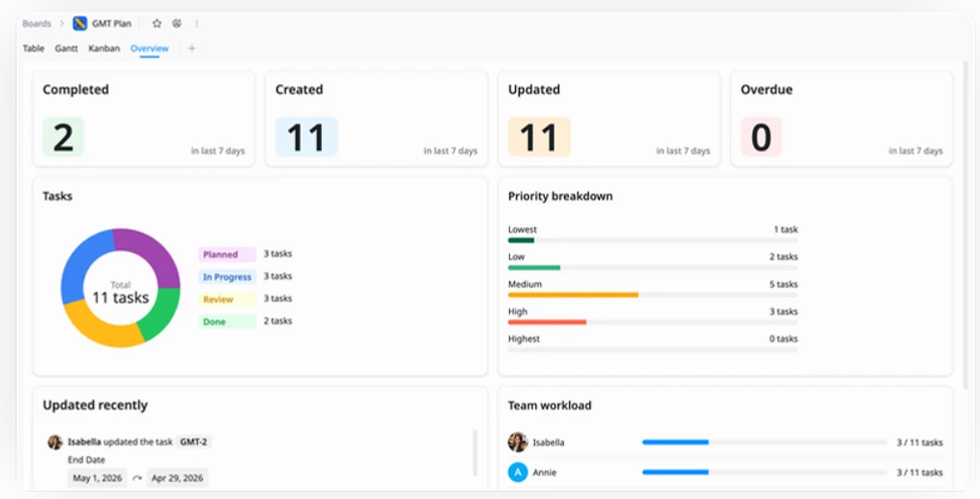Click the Lowest priority bar
This screenshot has width=980, height=499.
click(x=653, y=240)
